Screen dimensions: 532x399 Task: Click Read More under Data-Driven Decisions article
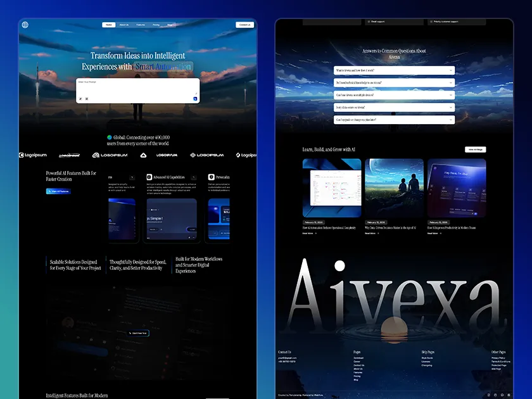pyautogui.click(x=372, y=234)
